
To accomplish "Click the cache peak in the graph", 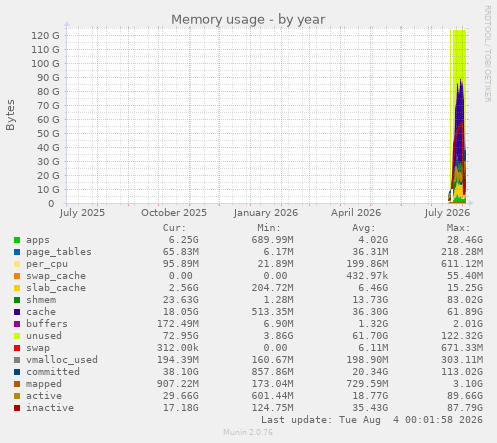I will [x=460, y=80].
